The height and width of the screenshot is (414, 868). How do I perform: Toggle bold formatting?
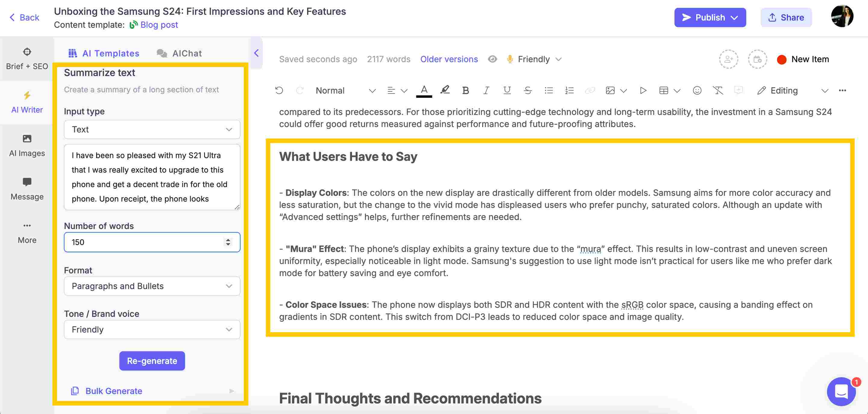(465, 91)
